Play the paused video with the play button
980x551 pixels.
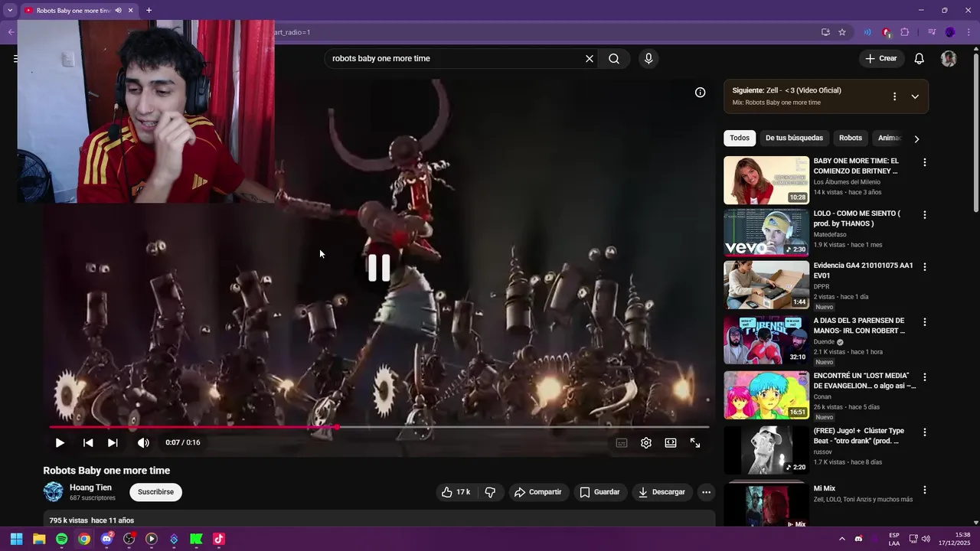pyautogui.click(x=60, y=442)
